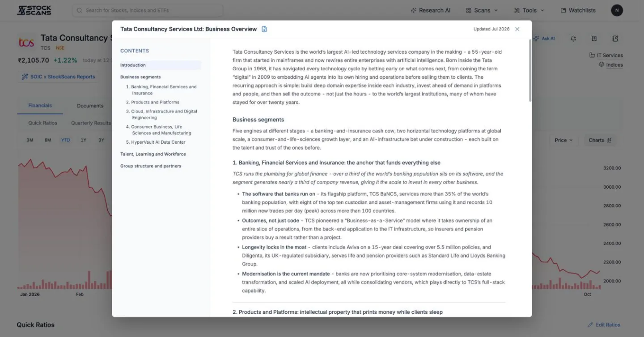This screenshot has height=339, width=644.
Task: Select the 1Y time range
Action: click(84, 140)
